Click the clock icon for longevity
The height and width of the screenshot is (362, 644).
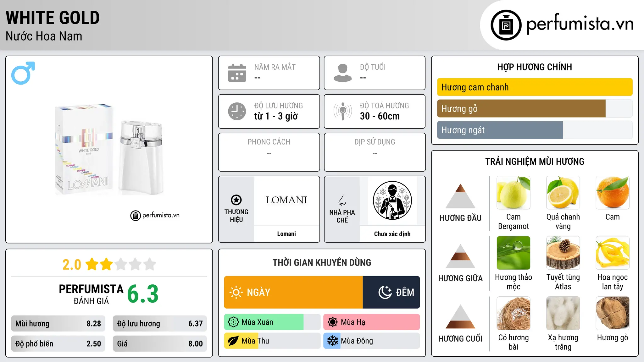tap(237, 111)
